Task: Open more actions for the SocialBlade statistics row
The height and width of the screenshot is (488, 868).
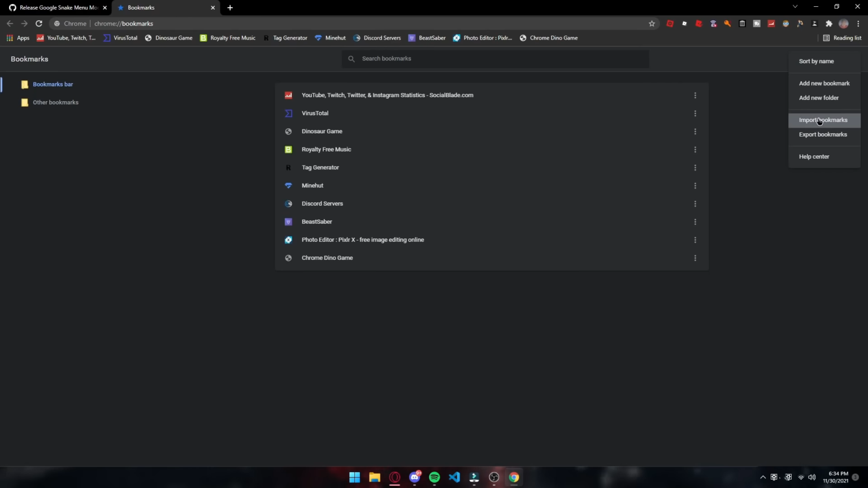Action: [x=695, y=95]
